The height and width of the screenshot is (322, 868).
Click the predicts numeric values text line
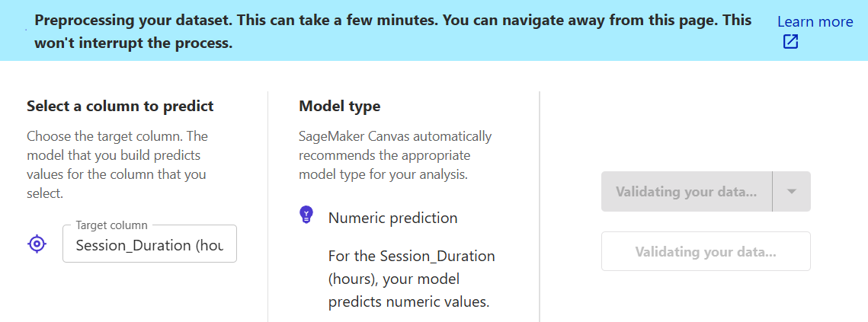[408, 303]
